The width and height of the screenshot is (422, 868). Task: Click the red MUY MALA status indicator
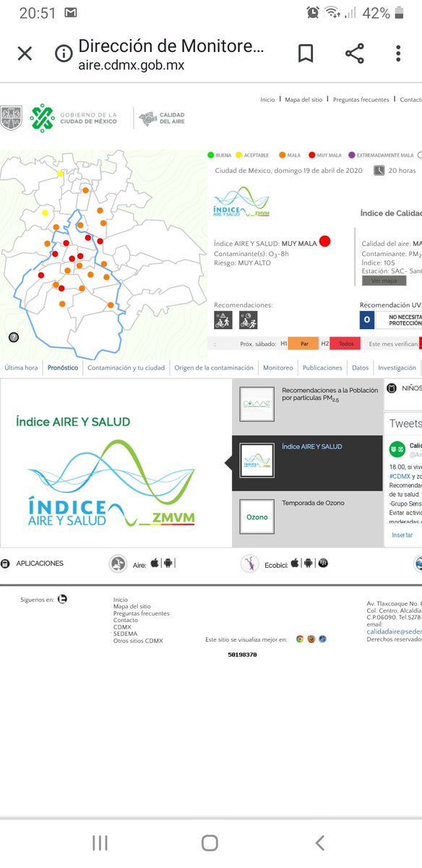(324, 242)
